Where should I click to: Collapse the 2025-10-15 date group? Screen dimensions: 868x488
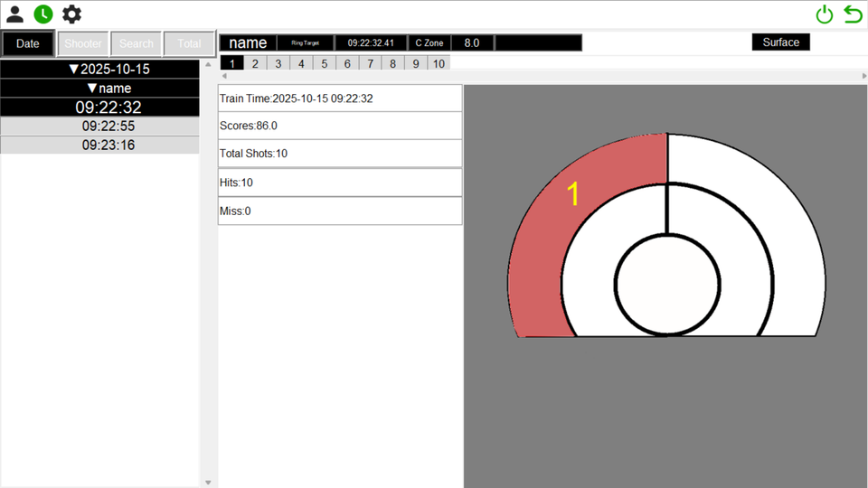[x=99, y=70]
